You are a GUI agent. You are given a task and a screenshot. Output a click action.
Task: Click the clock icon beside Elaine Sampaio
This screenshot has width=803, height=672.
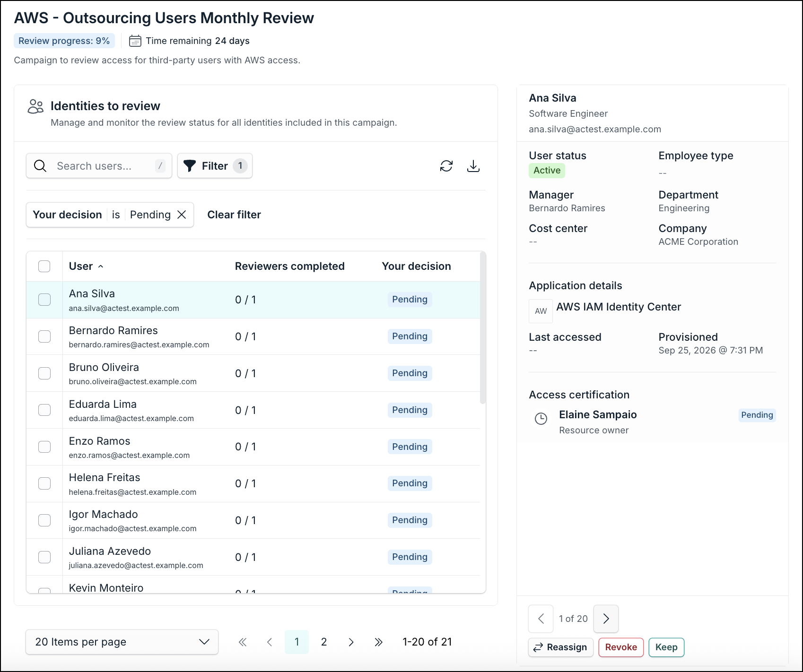pyautogui.click(x=541, y=419)
